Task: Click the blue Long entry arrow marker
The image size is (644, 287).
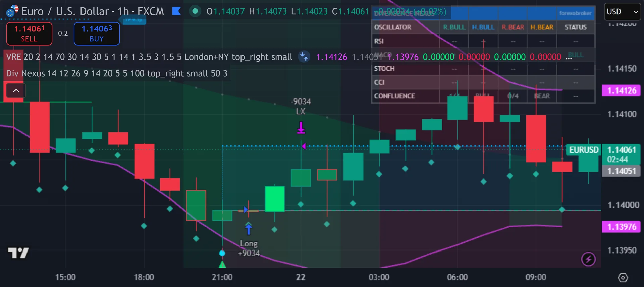Action: tap(248, 229)
